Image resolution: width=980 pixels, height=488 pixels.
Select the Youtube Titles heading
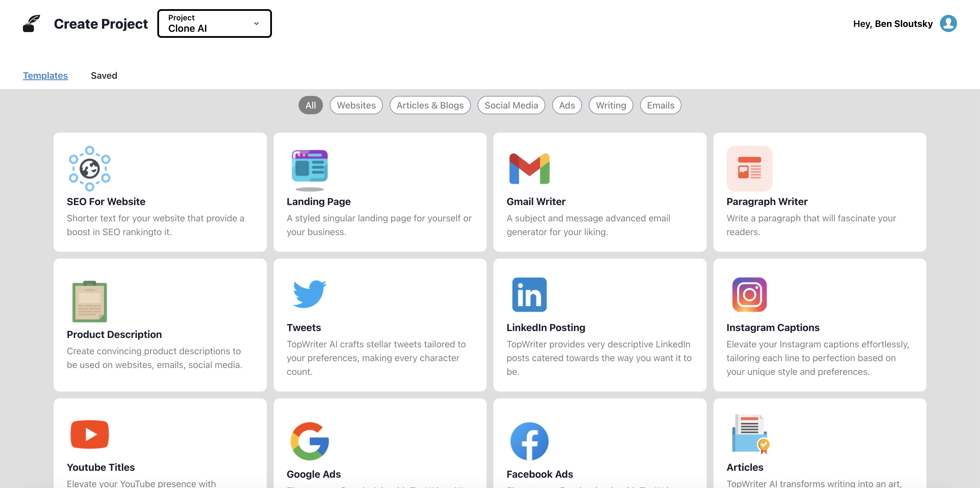[x=100, y=467]
